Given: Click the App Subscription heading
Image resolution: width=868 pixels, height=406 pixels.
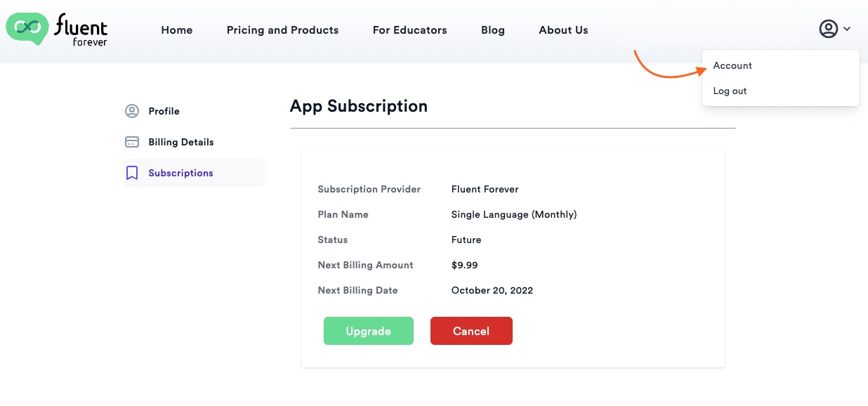Looking at the screenshot, I should tap(359, 106).
